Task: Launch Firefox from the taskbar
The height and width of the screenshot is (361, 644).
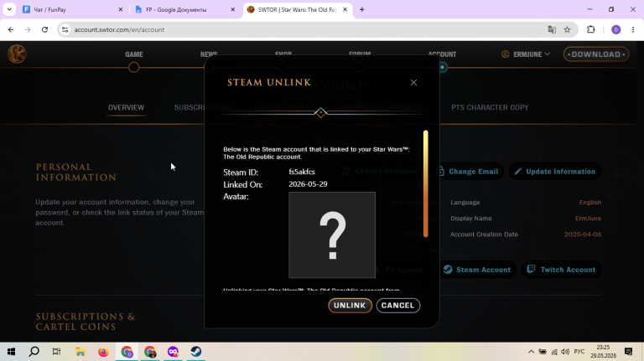Action: pos(103,352)
